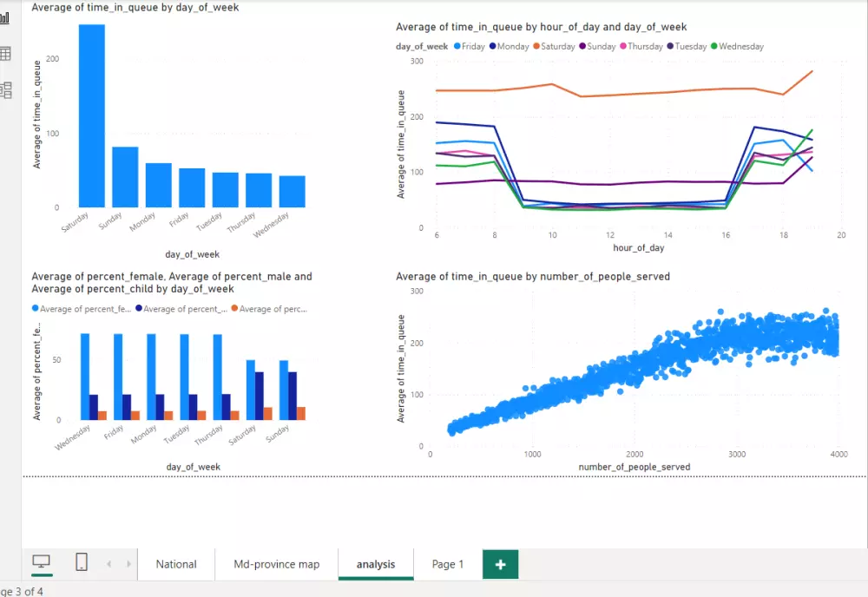This screenshot has width=868, height=597.
Task: Select the analysis tab
Action: [376, 564]
